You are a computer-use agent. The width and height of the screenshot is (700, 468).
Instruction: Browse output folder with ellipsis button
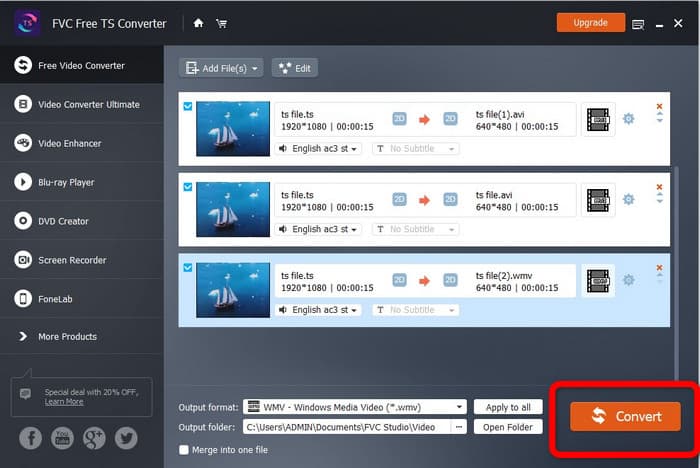[458, 427]
